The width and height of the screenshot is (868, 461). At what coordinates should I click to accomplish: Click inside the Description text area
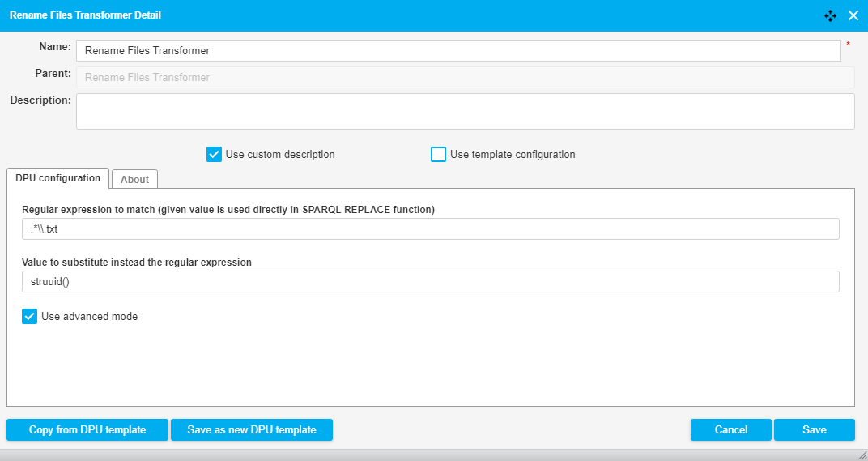click(465, 111)
